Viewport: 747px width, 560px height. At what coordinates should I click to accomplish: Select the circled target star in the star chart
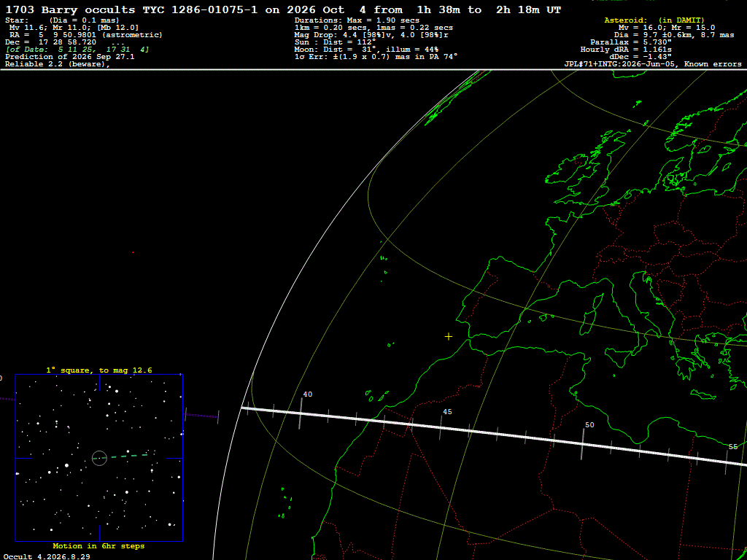[x=99, y=458]
